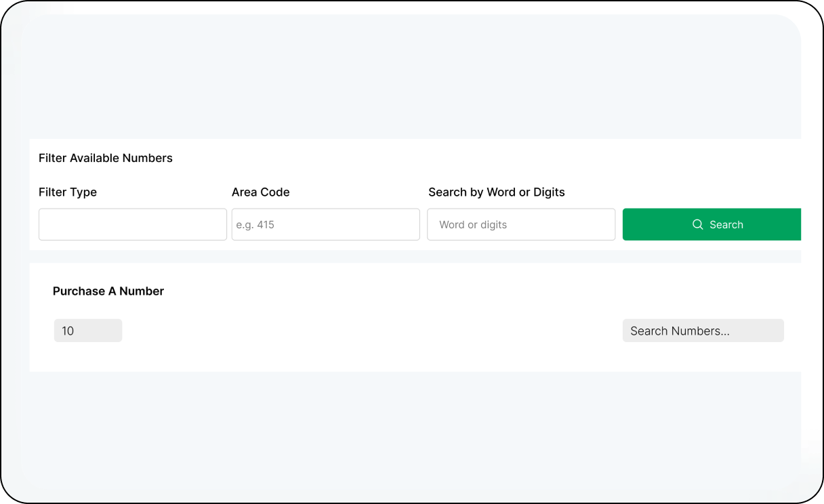Image resolution: width=824 pixels, height=504 pixels.
Task: Click the Area Code label
Action: coord(260,192)
